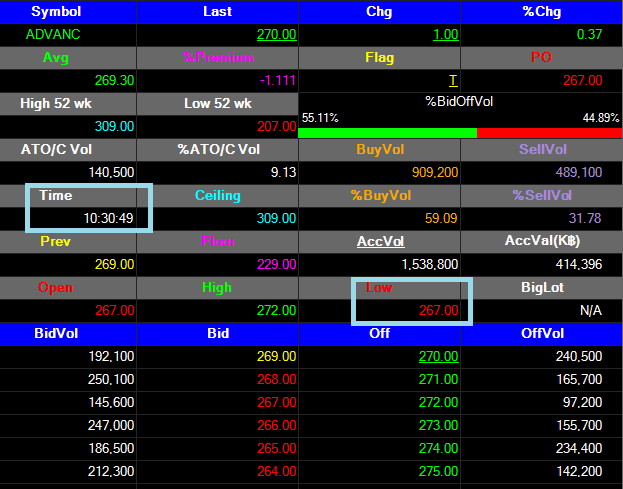Select BuyVol value 909,200
623x489 pixels.
click(435, 172)
